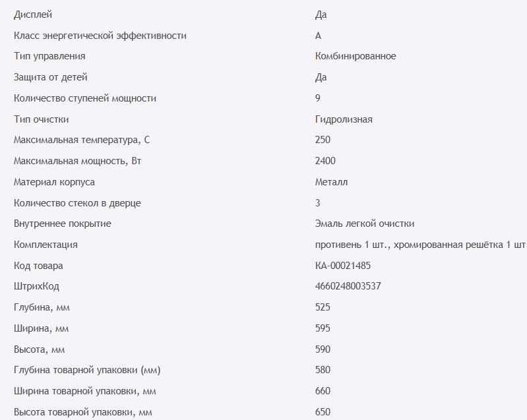Viewport: 527px width, 420px height.
Task: Click the "Комплектация" value starting with "противень"
Action: pyautogui.click(x=420, y=245)
